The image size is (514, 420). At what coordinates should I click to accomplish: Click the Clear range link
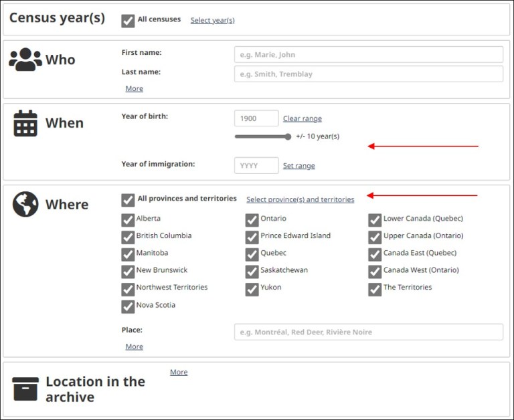(303, 118)
